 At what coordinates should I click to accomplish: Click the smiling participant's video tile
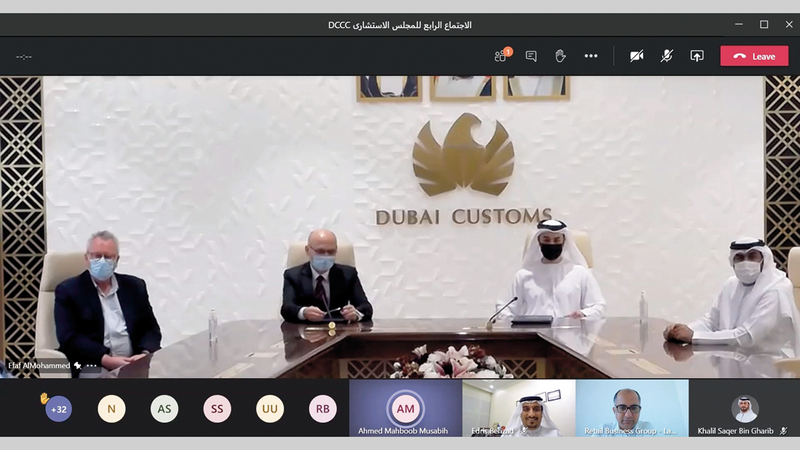(518, 408)
